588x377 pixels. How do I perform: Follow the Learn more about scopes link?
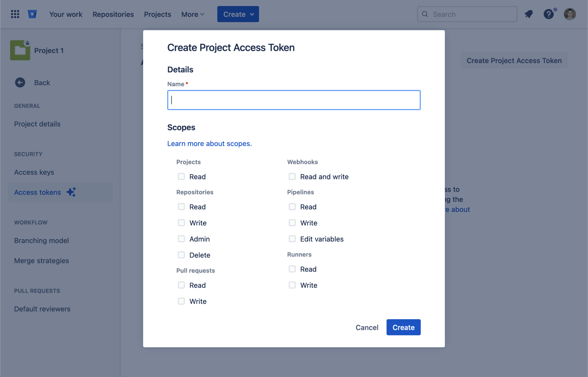[209, 143]
